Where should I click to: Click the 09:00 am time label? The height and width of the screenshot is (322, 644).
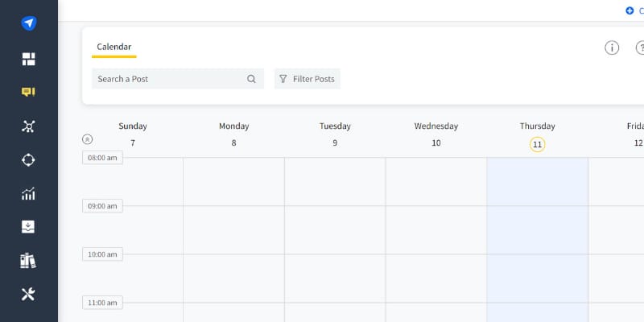coord(102,206)
